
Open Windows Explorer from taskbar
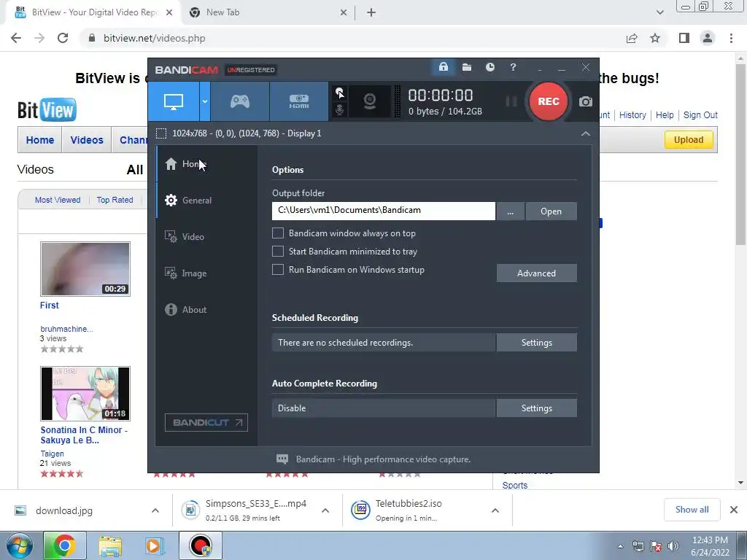pyautogui.click(x=111, y=545)
